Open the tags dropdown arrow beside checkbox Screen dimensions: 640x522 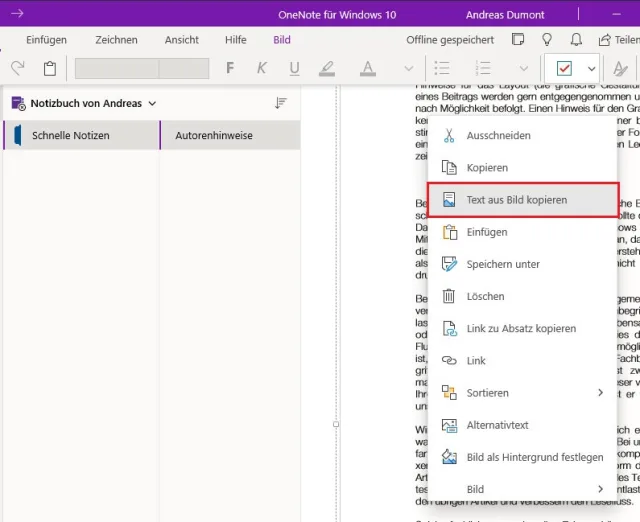coord(591,68)
